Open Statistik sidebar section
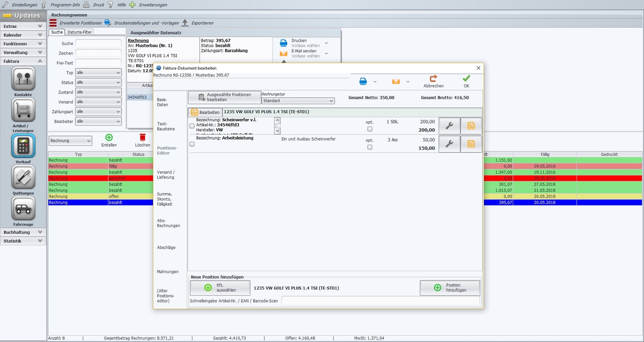Screen dimensions: 644x342 click(23, 241)
